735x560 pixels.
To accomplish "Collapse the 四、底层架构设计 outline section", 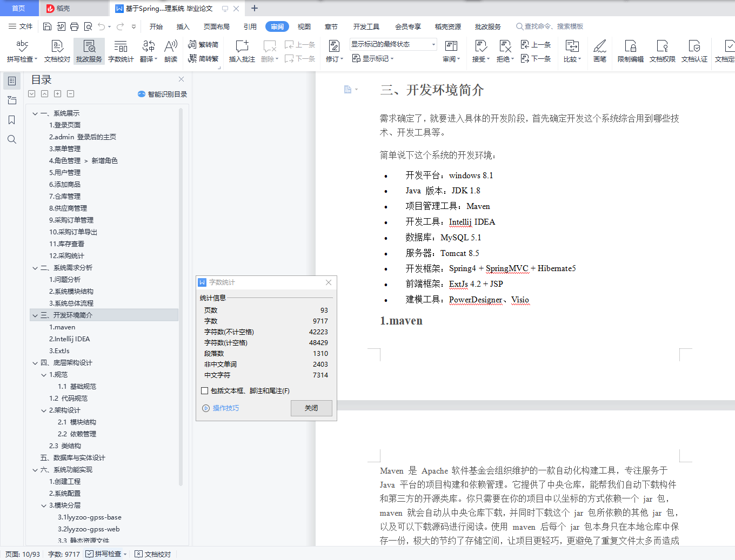I will tap(35, 363).
